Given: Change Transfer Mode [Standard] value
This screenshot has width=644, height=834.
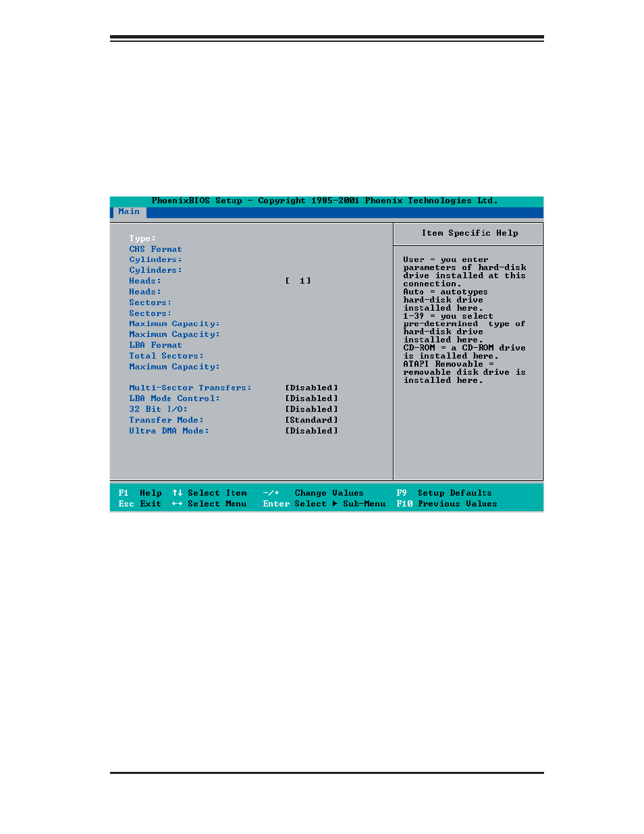Looking at the screenshot, I should (311, 420).
